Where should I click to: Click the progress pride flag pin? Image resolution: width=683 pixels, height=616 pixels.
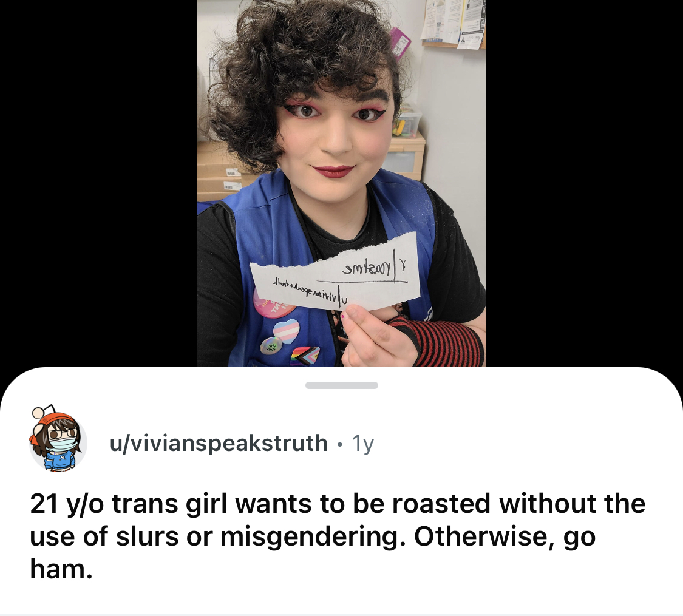(305, 355)
